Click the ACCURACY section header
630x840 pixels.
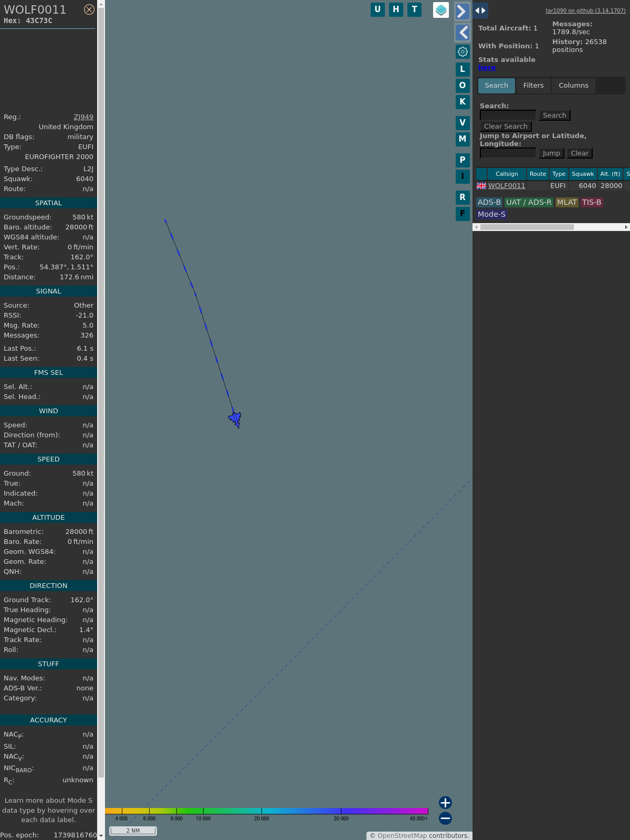(x=48, y=720)
